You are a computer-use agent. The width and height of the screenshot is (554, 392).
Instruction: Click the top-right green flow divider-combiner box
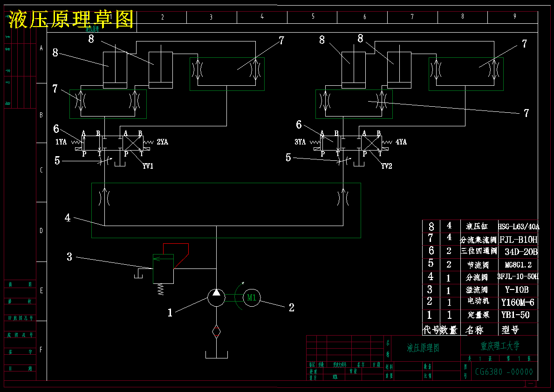(466, 74)
